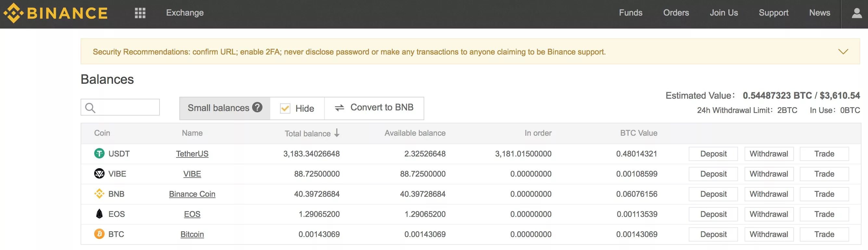This screenshot has width=868, height=250.
Task: Click Trade for BTC
Action: pyautogui.click(x=824, y=234)
